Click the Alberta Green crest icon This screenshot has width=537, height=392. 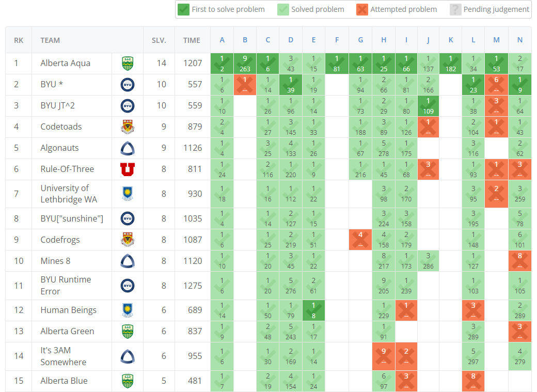(x=127, y=331)
